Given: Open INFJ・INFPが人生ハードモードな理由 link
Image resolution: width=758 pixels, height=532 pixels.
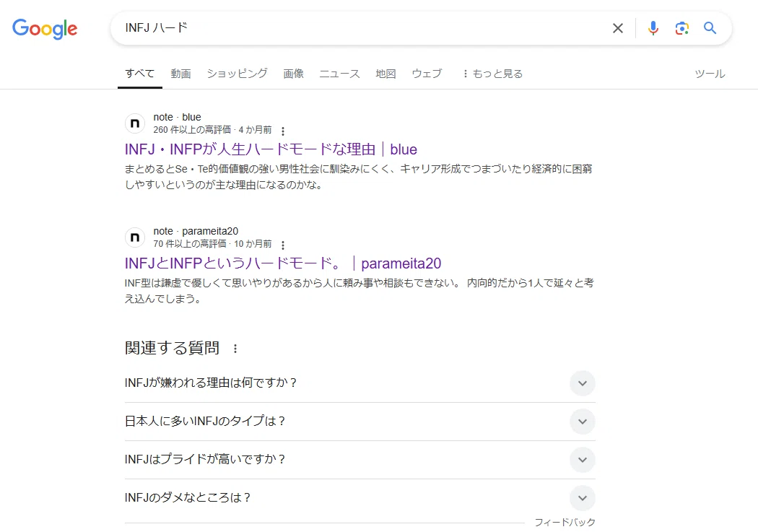Looking at the screenshot, I should coord(271,149).
